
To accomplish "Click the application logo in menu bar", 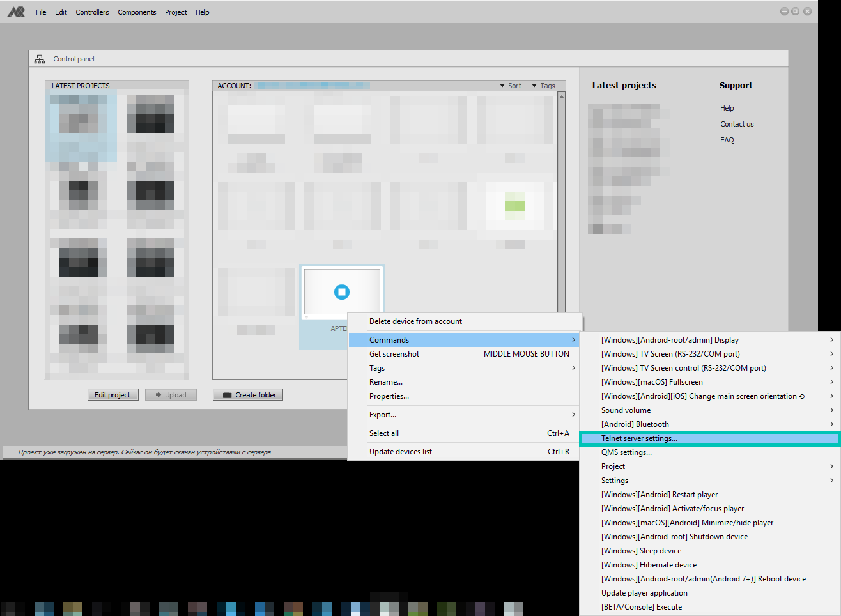I will (x=16, y=12).
